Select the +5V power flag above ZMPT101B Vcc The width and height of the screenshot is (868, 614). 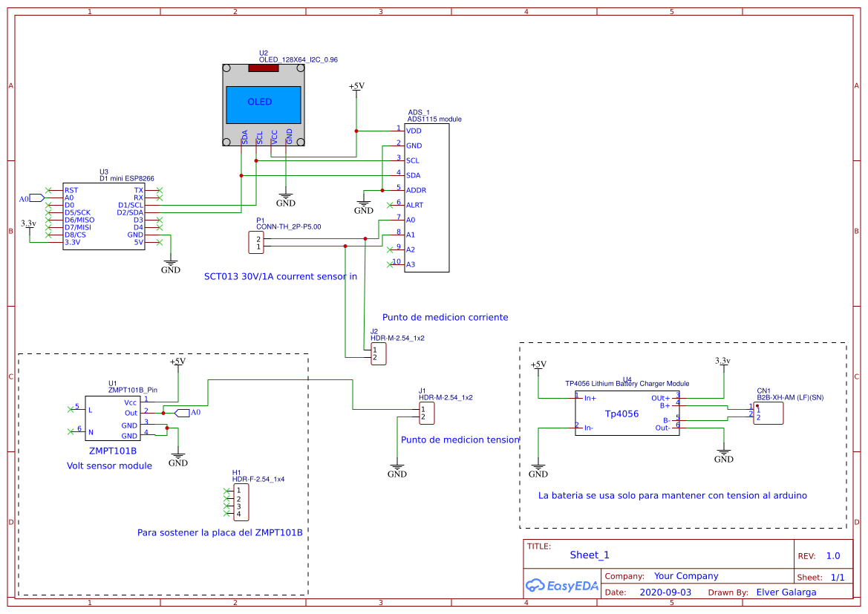click(177, 362)
